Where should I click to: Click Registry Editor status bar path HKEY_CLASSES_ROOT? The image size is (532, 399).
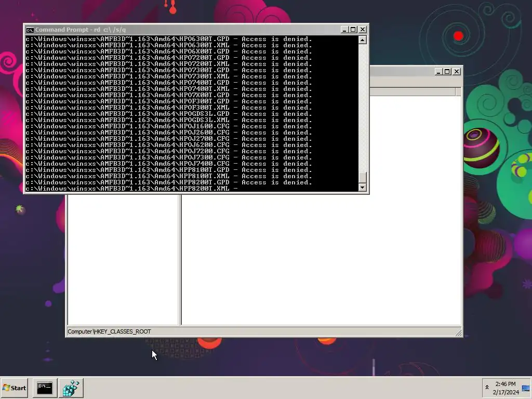109,331
